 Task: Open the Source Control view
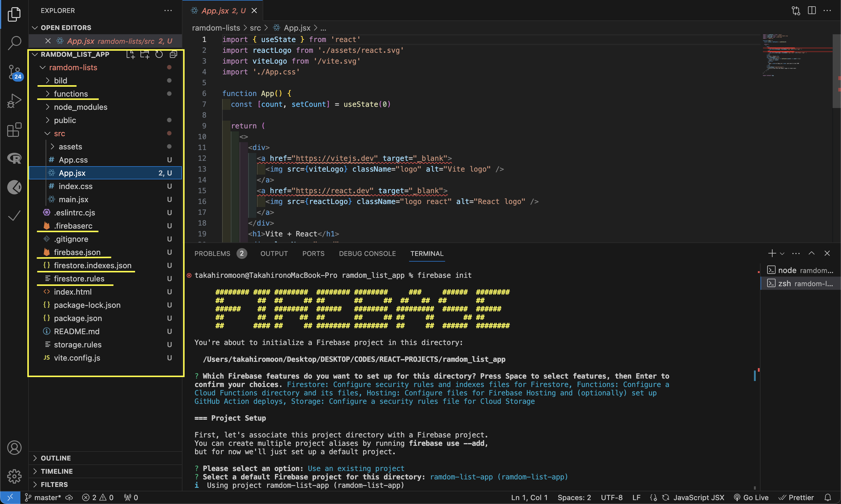pyautogui.click(x=14, y=72)
